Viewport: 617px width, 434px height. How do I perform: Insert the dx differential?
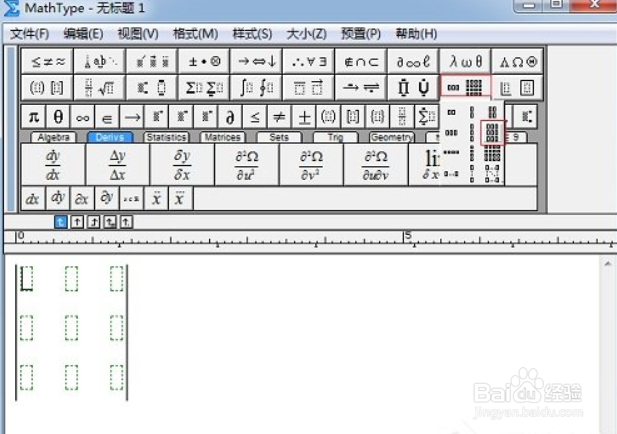point(33,198)
